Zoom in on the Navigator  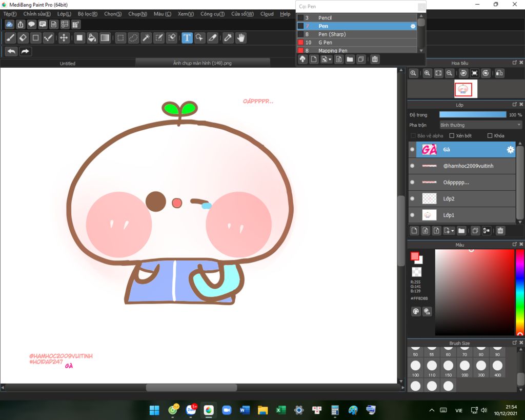click(x=427, y=73)
